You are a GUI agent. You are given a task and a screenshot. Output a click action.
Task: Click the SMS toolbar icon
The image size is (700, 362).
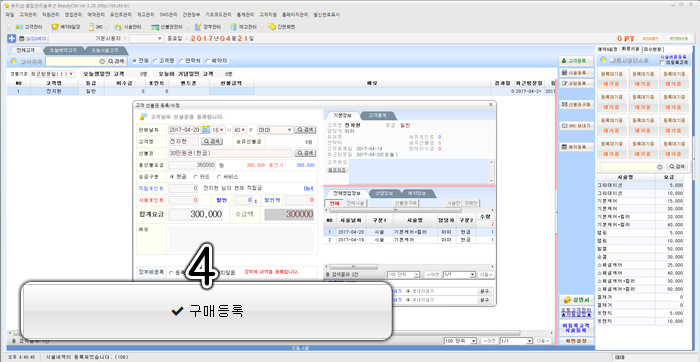point(96,27)
